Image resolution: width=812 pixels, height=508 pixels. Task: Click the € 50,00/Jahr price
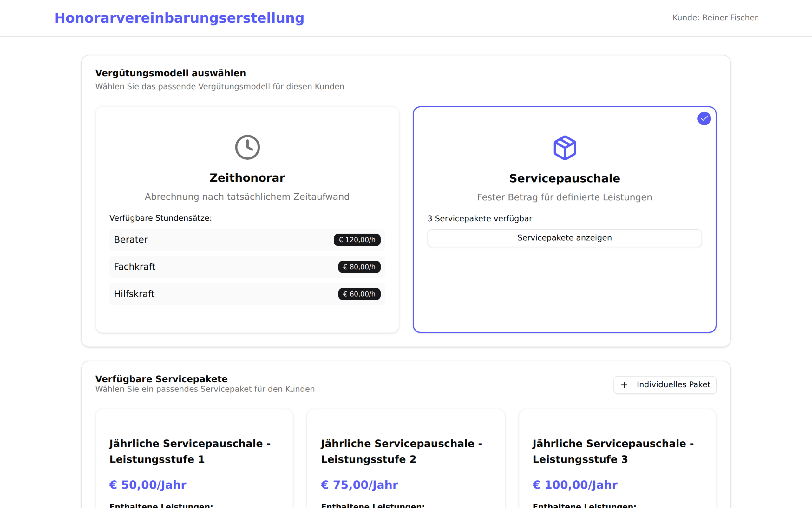[147, 485]
